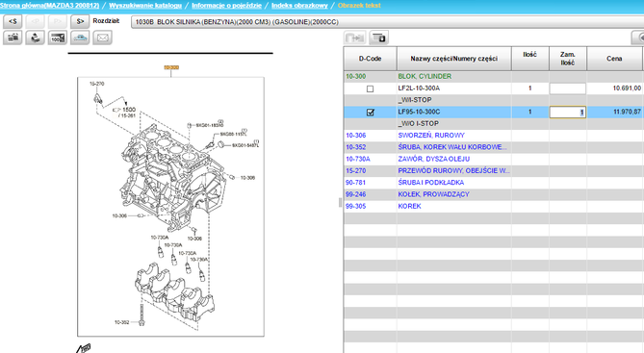Click order quantity field for LF2L-10-300A
The image size is (644, 353).
point(568,88)
